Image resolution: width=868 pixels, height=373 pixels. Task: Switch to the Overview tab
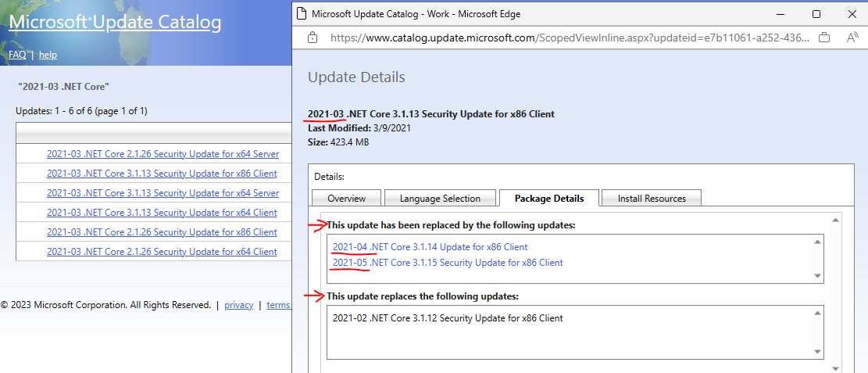pyautogui.click(x=347, y=198)
